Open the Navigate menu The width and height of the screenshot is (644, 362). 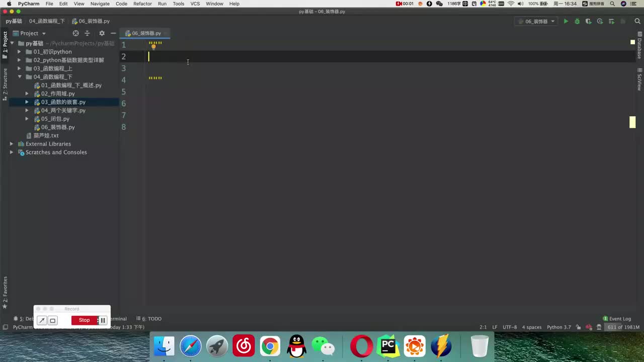(100, 4)
